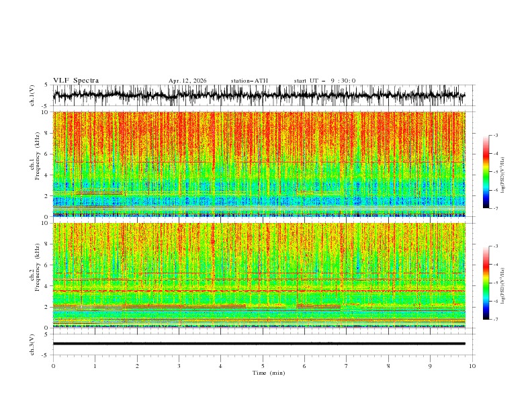Click the upper log(PSD) color bar label

click(x=503, y=175)
